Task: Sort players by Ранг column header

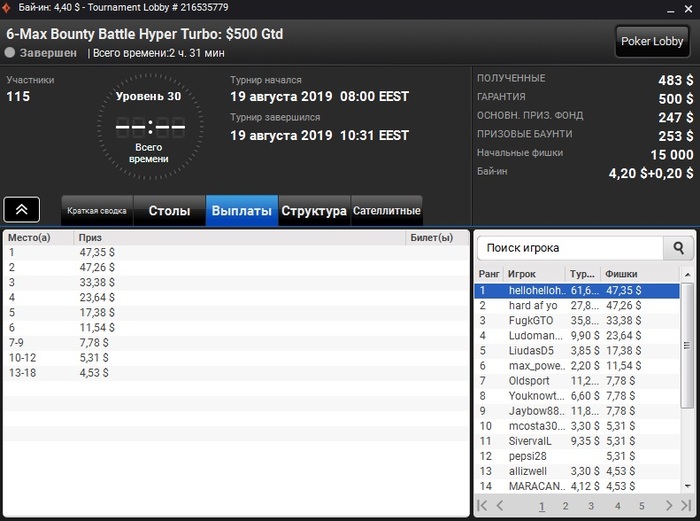Action: click(x=489, y=274)
